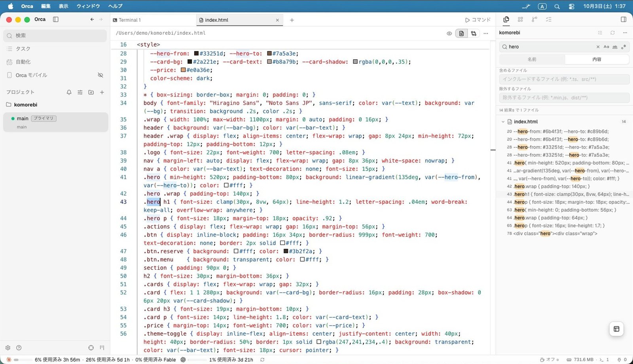This screenshot has width=633, height=364.
Task: Click #e0a36e price color swatch
Action: point(183,70)
